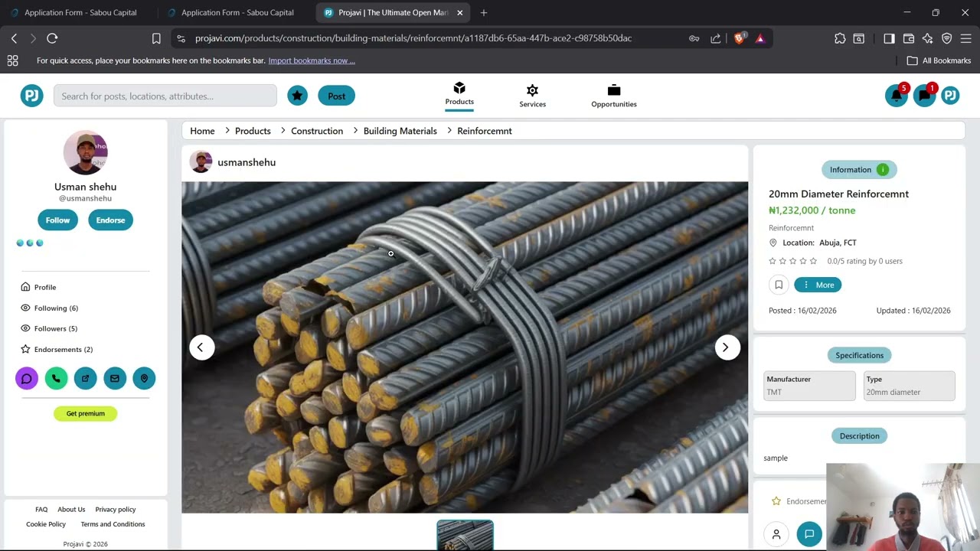
Task: Go to Products breadcrumb
Action: (x=253, y=131)
